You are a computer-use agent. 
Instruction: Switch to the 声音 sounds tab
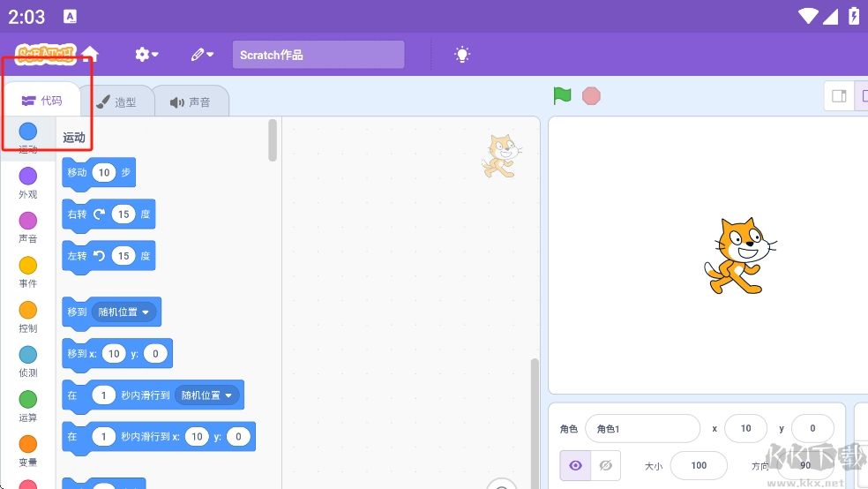191,102
